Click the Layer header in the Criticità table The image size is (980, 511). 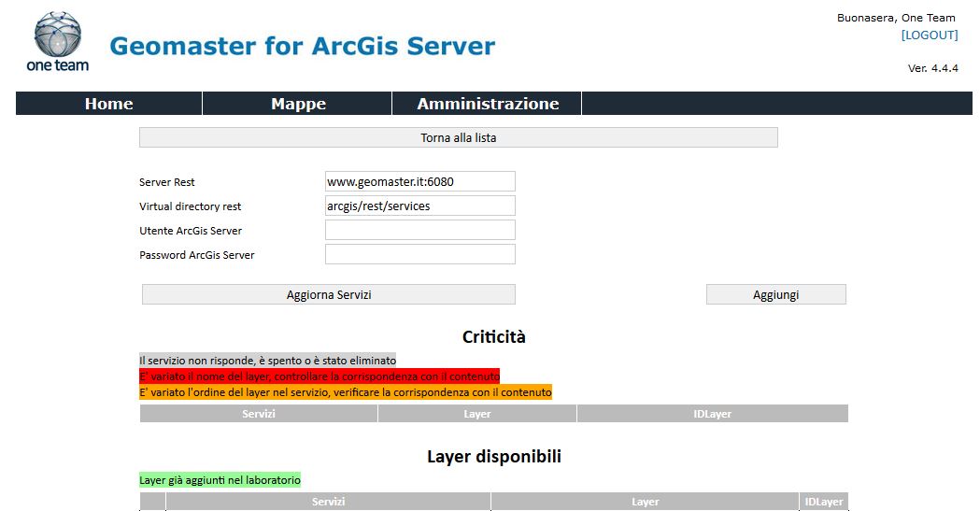click(476, 414)
